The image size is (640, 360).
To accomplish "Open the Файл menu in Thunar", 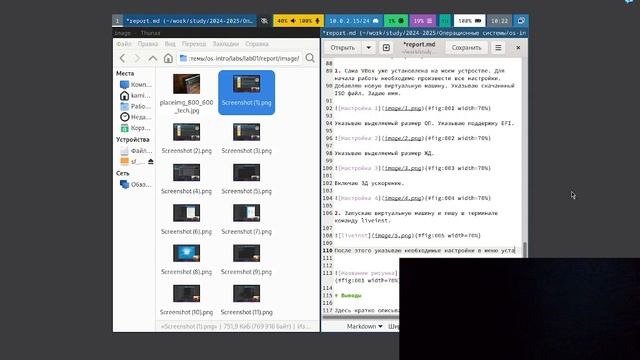I will pos(124,44).
